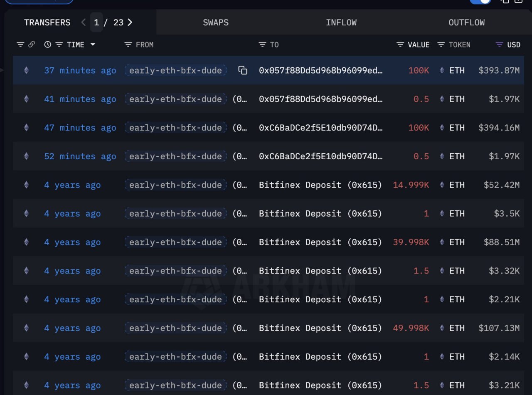Viewport: 532px width, 395px height.
Task: Open the FROM column filter
Action: pos(128,44)
